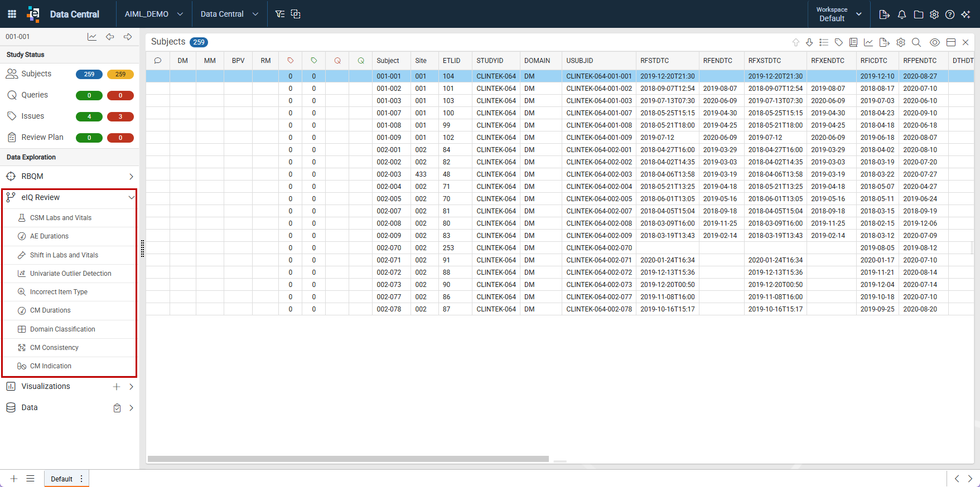
Task: Click the chart icon next to 001-001
Action: tap(92, 37)
